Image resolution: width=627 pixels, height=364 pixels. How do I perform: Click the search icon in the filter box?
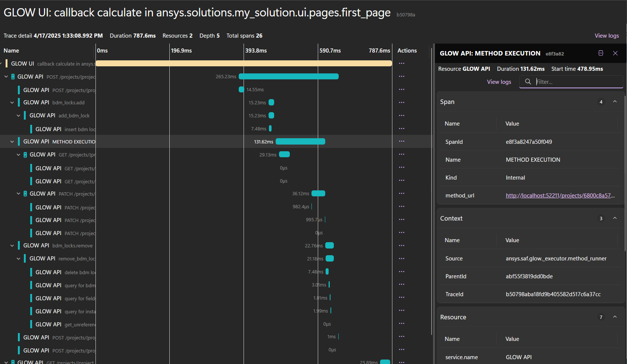[x=528, y=82]
